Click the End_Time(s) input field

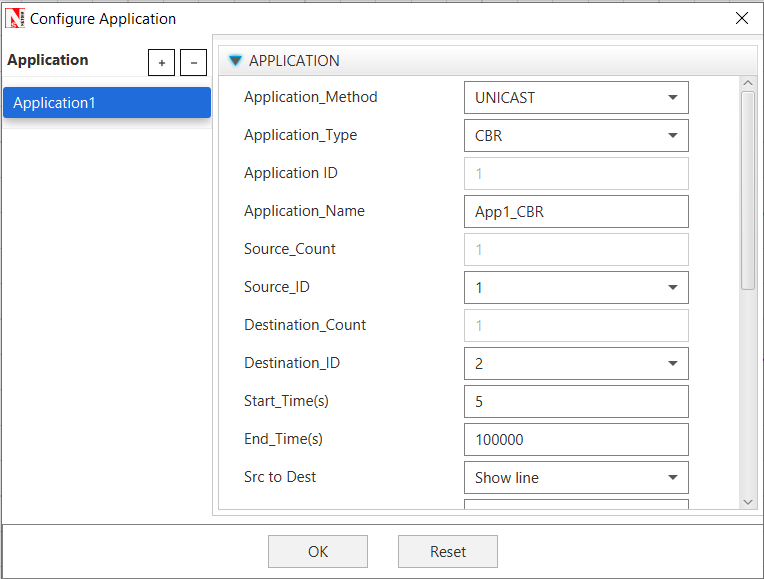576,440
